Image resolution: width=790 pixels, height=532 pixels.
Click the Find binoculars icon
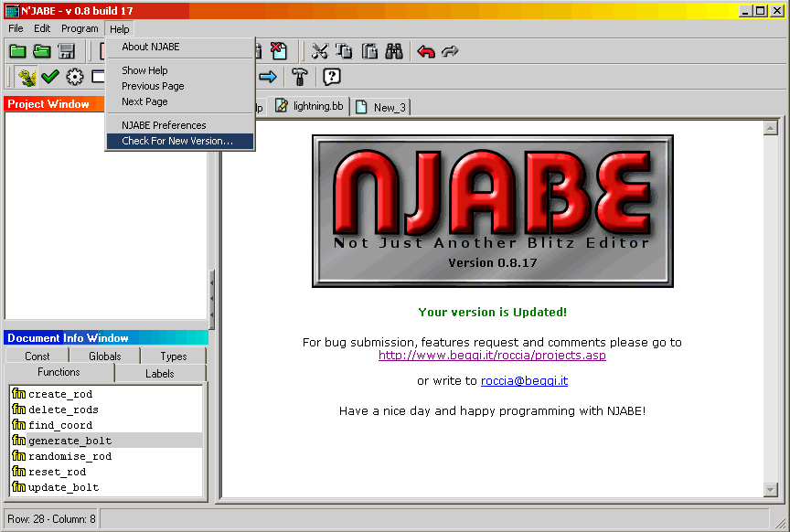(394, 51)
